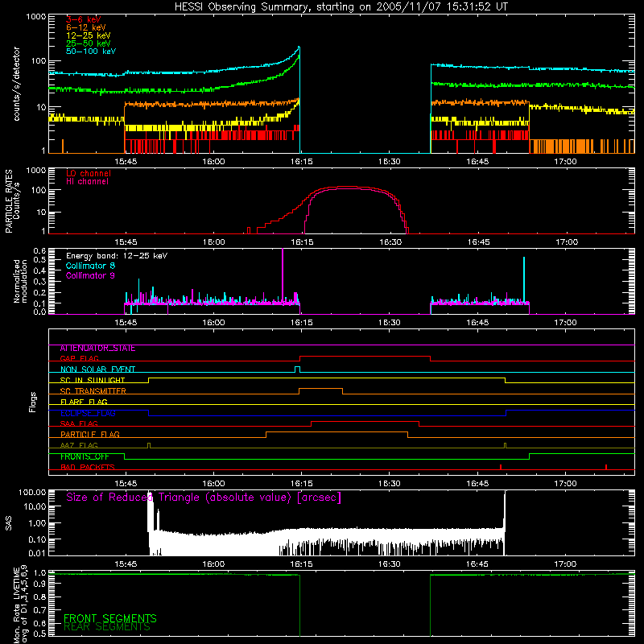Image resolution: width=644 pixels, height=644 pixels.
Task: Click the PARTICLE_FLAG label
Action: [90, 435]
